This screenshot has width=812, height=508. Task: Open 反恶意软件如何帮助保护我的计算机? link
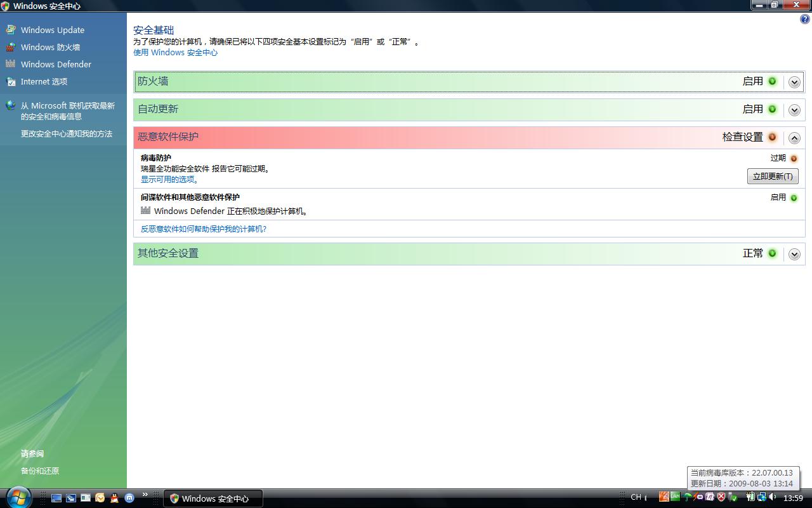[x=204, y=229]
